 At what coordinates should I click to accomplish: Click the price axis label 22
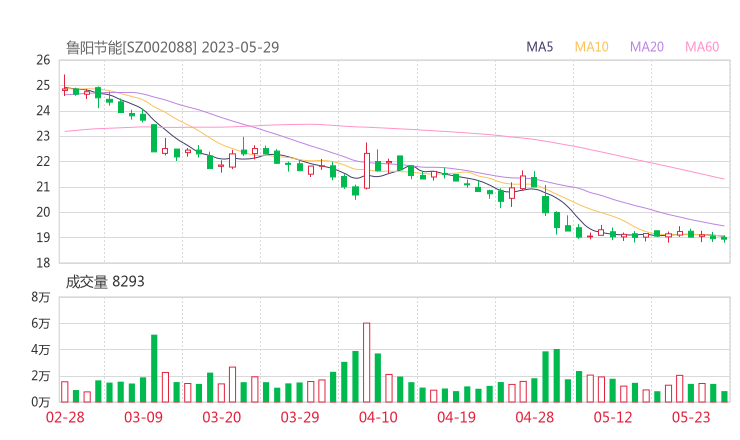click(43, 161)
